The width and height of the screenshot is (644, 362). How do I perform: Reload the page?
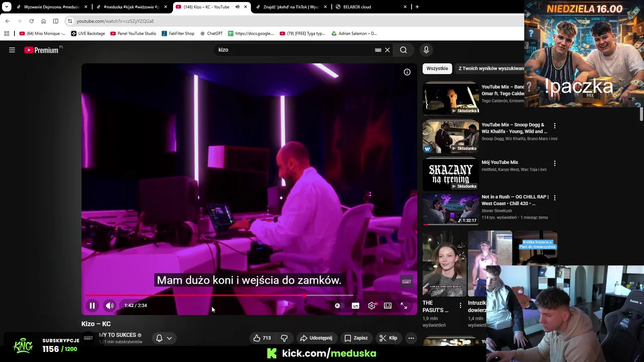tap(31, 21)
